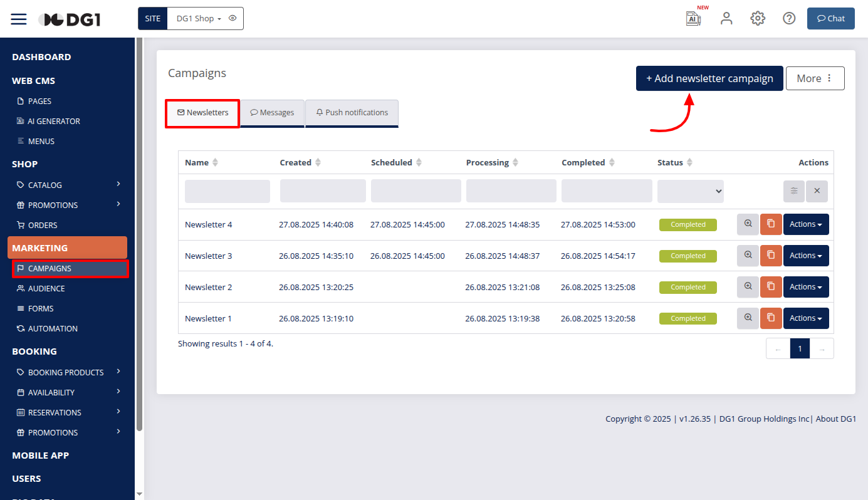Open the user profile icon
868x500 pixels.
pyautogui.click(x=726, y=18)
